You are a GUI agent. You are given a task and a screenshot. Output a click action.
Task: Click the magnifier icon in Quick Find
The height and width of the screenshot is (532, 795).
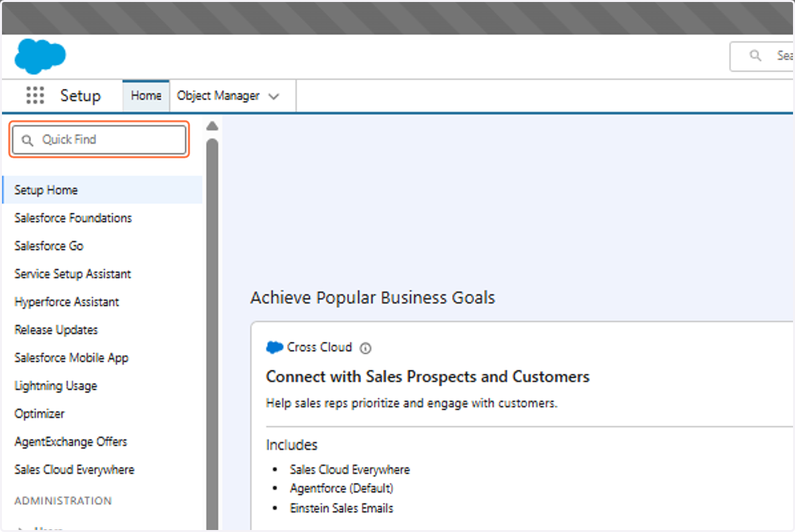pyautogui.click(x=27, y=140)
